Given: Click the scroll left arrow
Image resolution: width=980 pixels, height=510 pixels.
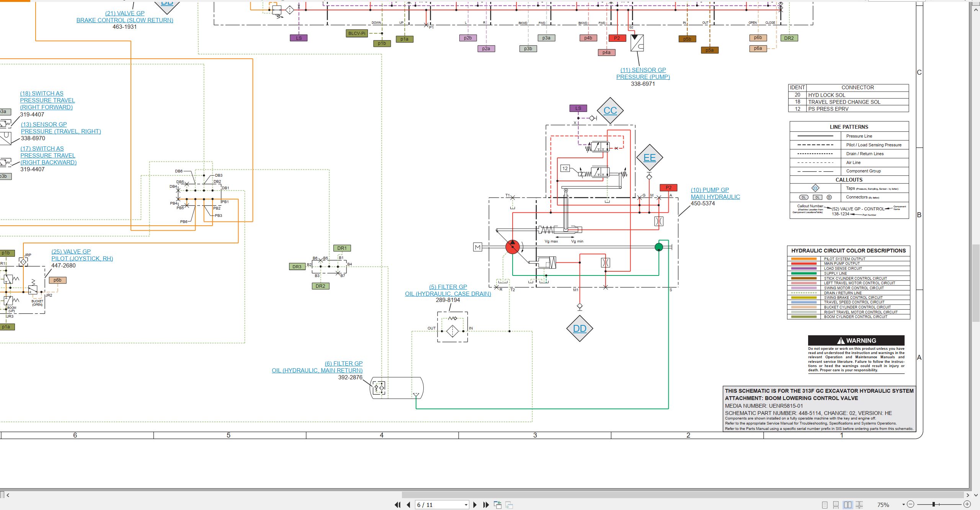Looking at the screenshot, I should click(8, 495).
